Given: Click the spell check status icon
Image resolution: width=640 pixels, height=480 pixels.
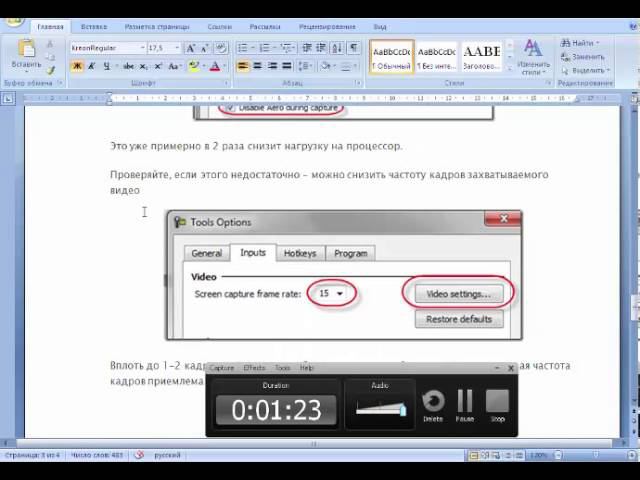Looking at the screenshot, I should point(139,455).
